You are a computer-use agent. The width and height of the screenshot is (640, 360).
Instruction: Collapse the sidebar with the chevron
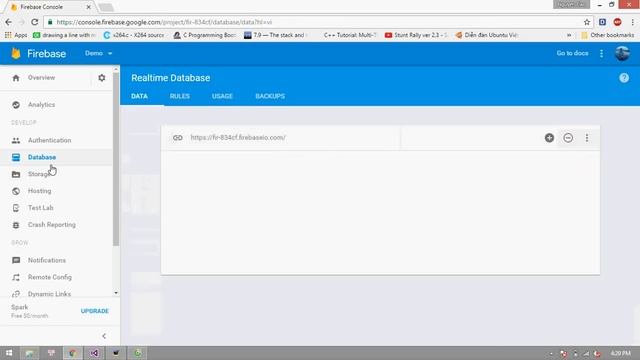click(x=104, y=336)
